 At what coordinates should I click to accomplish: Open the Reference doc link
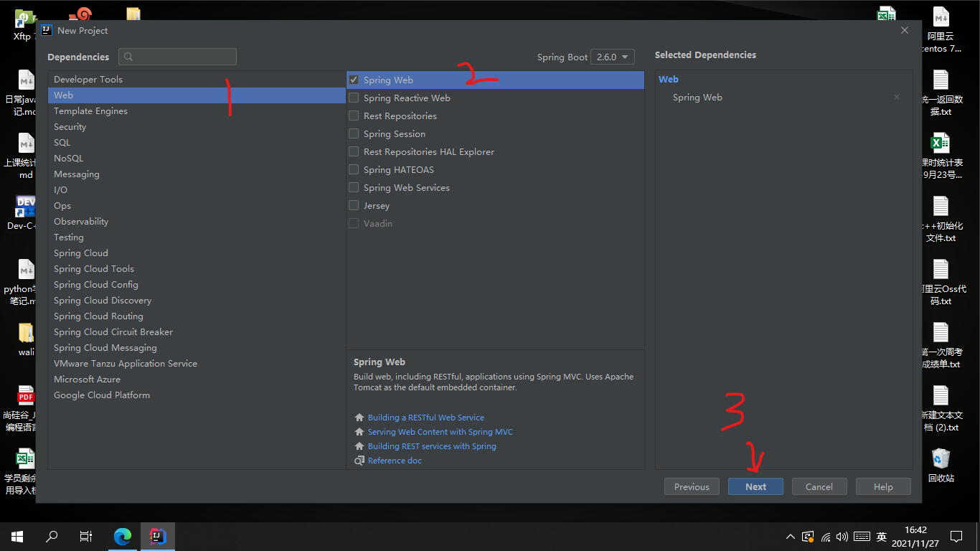tap(395, 461)
